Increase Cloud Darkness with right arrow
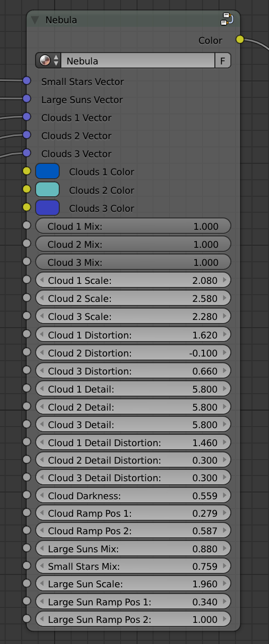Image resolution: width=269 pixels, height=644 pixels. [x=225, y=496]
